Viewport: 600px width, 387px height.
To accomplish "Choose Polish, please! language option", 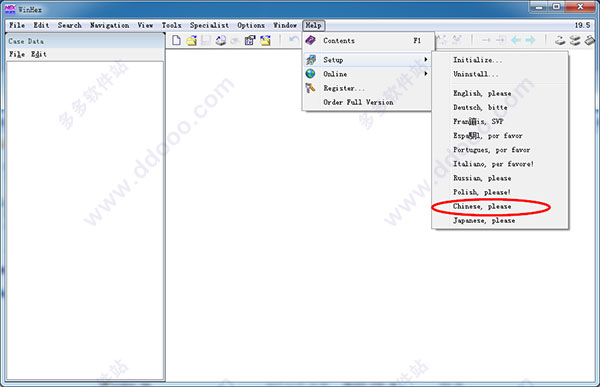I will pos(500,192).
